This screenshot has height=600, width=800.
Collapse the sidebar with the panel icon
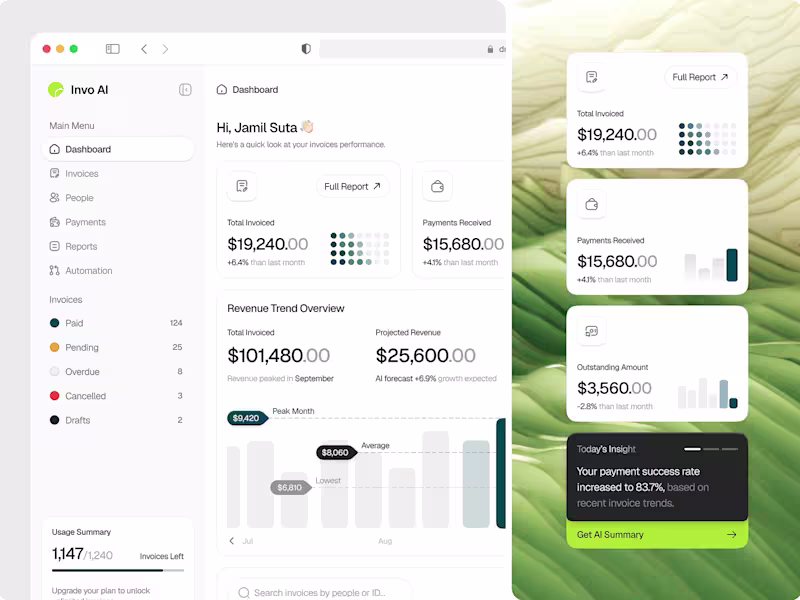pyautogui.click(x=185, y=89)
